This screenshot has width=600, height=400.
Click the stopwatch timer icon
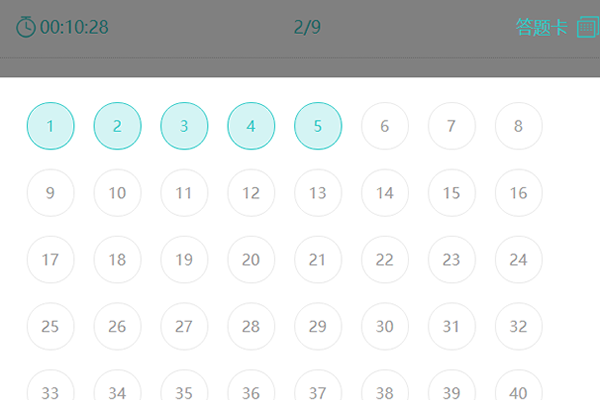[x=26, y=27]
